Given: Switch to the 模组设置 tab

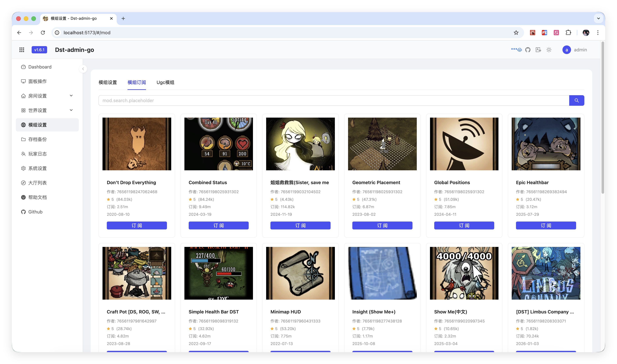Looking at the screenshot, I should pyautogui.click(x=108, y=82).
